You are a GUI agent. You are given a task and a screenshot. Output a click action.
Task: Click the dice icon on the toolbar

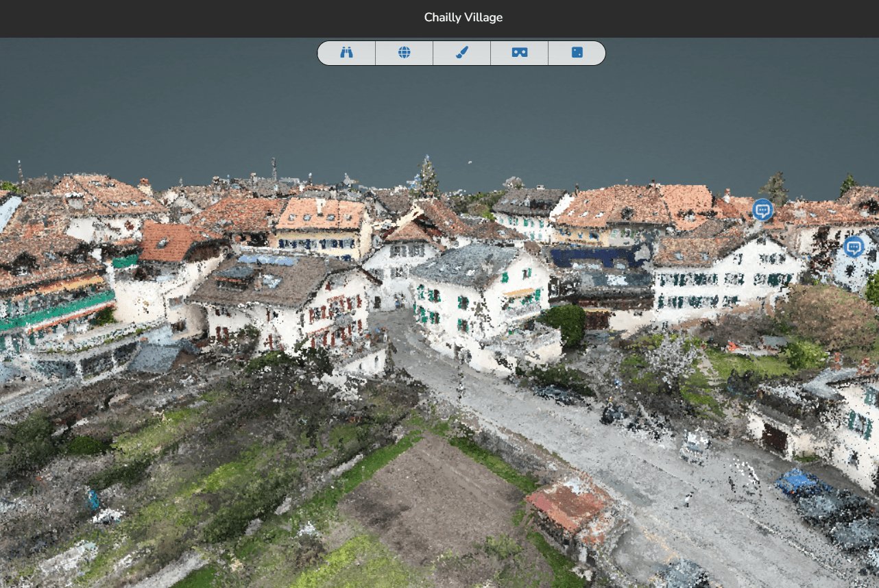click(577, 53)
